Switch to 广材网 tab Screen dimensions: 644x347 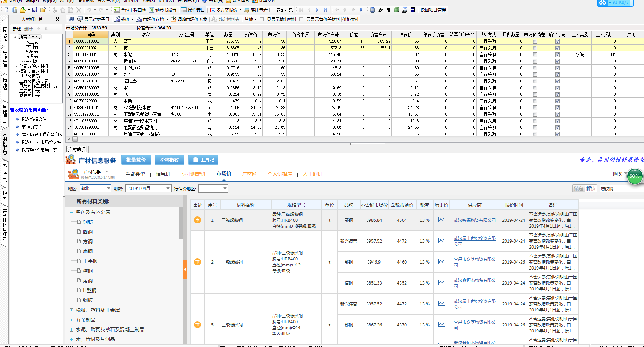[249, 174]
